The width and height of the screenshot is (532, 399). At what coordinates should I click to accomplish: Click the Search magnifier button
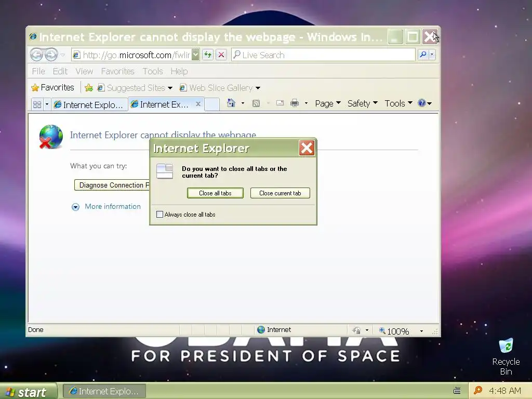pyautogui.click(x=423, y=55)
